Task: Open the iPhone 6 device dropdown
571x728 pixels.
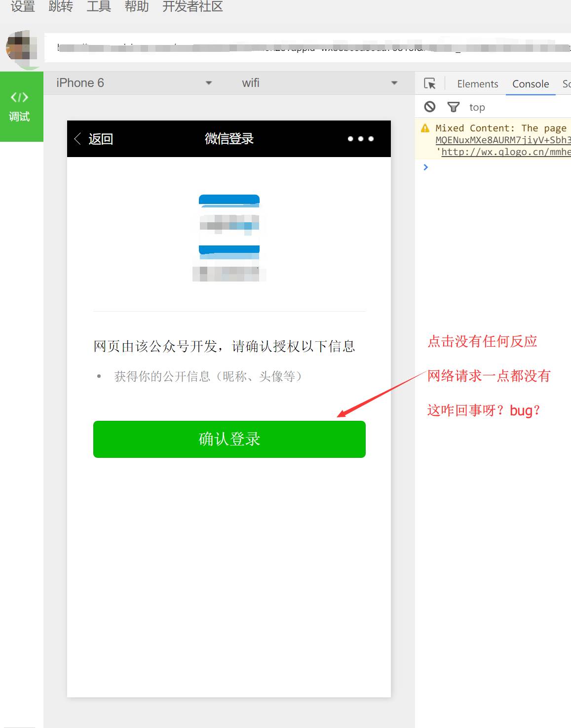Action: [134, 83]
